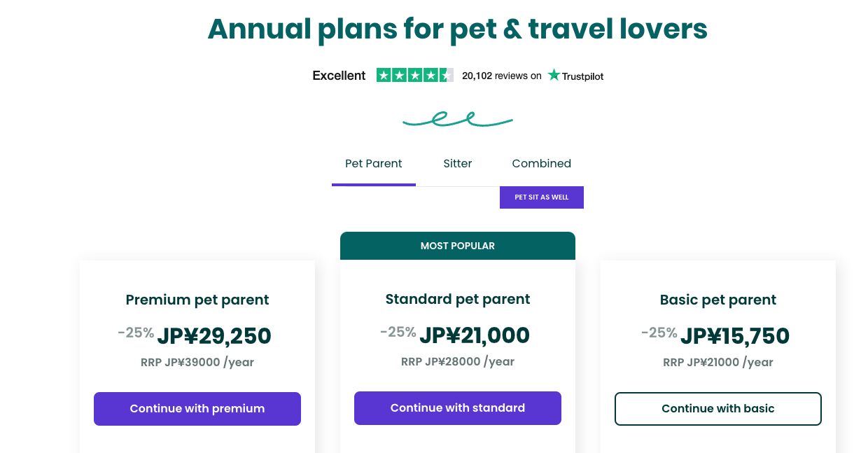Switch to the Sitter tab
Viewport: 868px width, 453px height.
[458, 164]
